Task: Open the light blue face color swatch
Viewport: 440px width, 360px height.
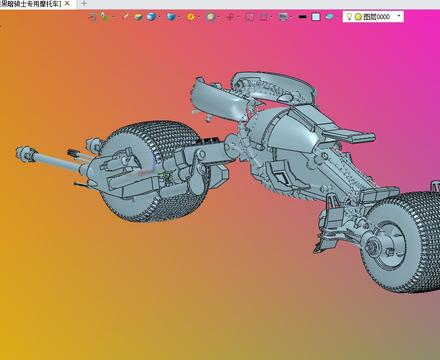Action: click(316, 17)
